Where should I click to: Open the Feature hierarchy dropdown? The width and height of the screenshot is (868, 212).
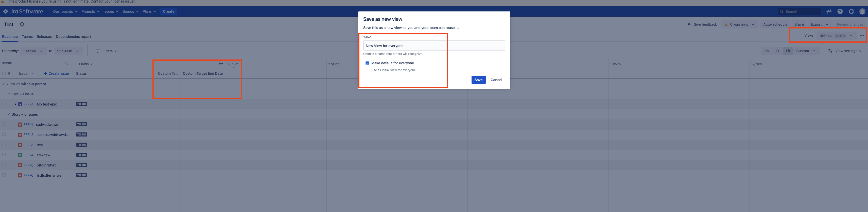pyautogui.click(x=33, y=51)
